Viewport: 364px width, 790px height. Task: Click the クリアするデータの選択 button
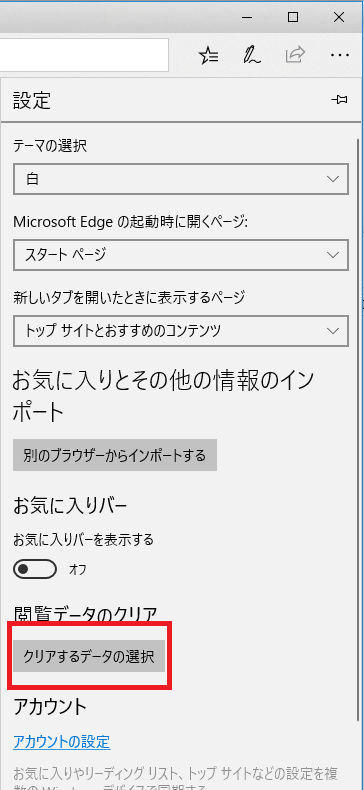(x=89, y=656)
